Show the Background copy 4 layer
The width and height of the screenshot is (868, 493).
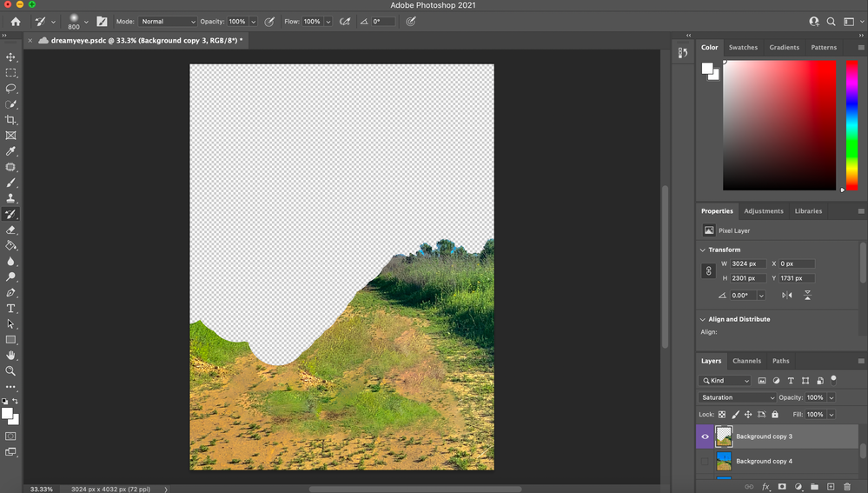705,461
